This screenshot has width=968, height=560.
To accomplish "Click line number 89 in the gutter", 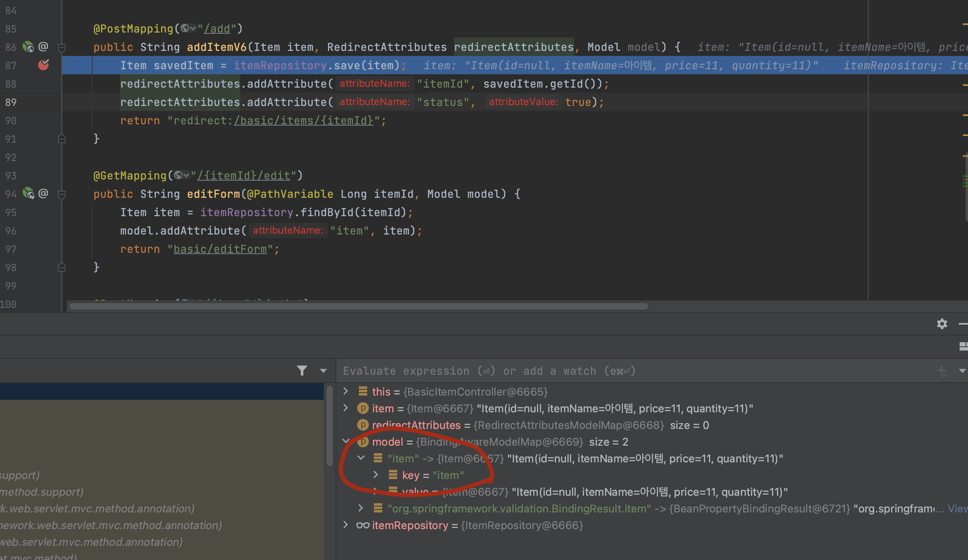I will 11,102.
